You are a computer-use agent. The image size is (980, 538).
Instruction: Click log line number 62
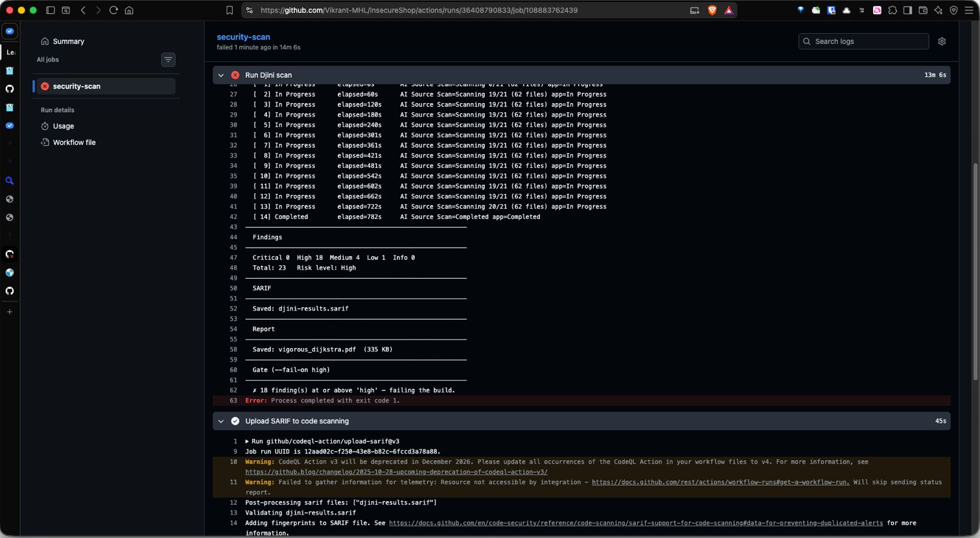tap(233, 390)
